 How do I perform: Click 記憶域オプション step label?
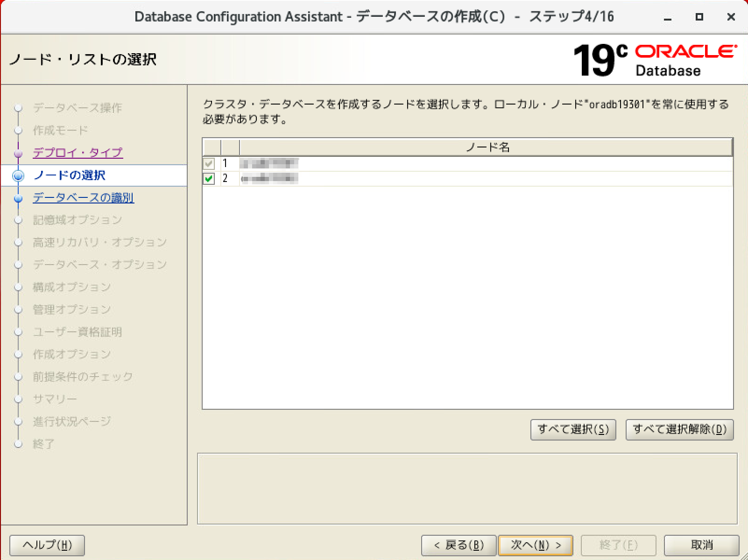click(x=78, y=220)
